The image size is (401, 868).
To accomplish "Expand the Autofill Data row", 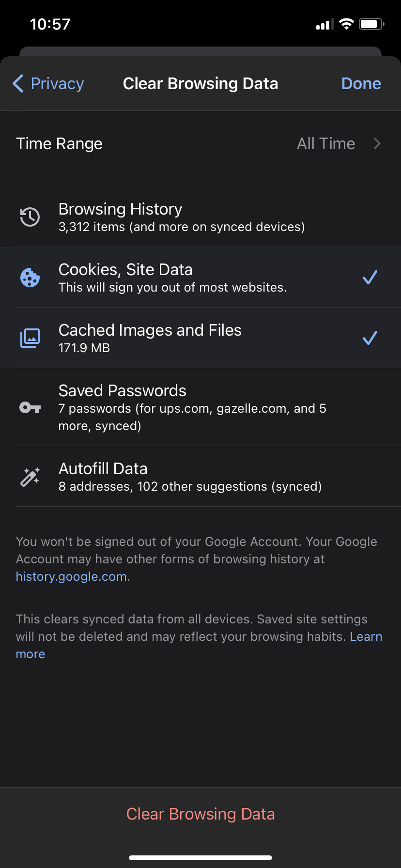I will (200, 476).
